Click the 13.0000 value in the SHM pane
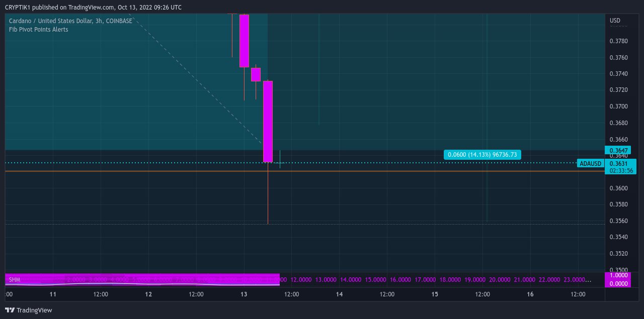The width and height of the screenshot is (644, 319). 326,279
